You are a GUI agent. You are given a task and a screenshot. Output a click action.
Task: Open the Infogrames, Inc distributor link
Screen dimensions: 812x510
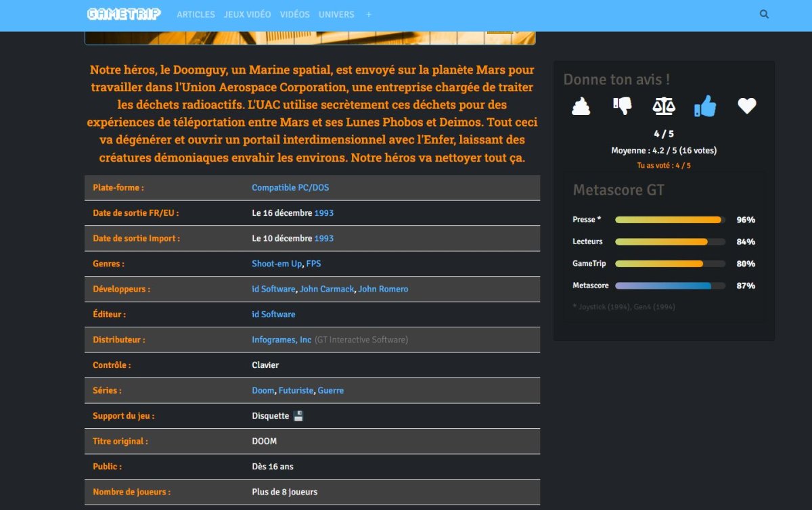click(281, 340)
